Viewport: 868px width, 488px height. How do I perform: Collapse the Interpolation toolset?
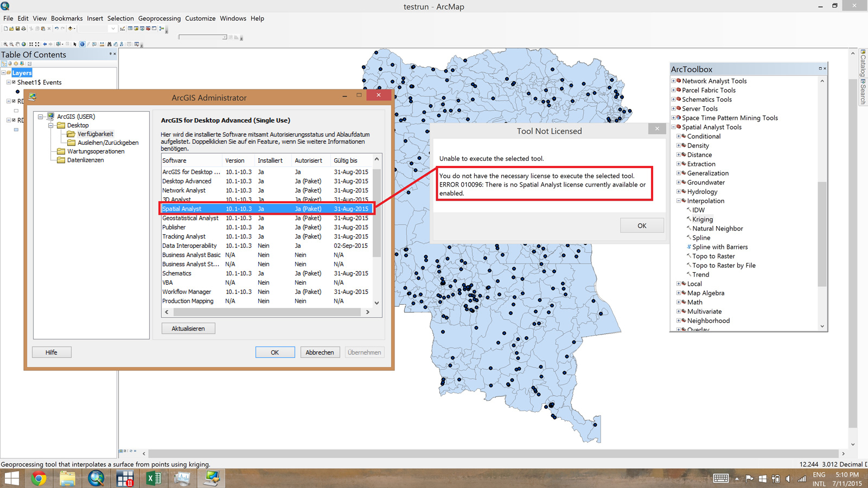678,201
